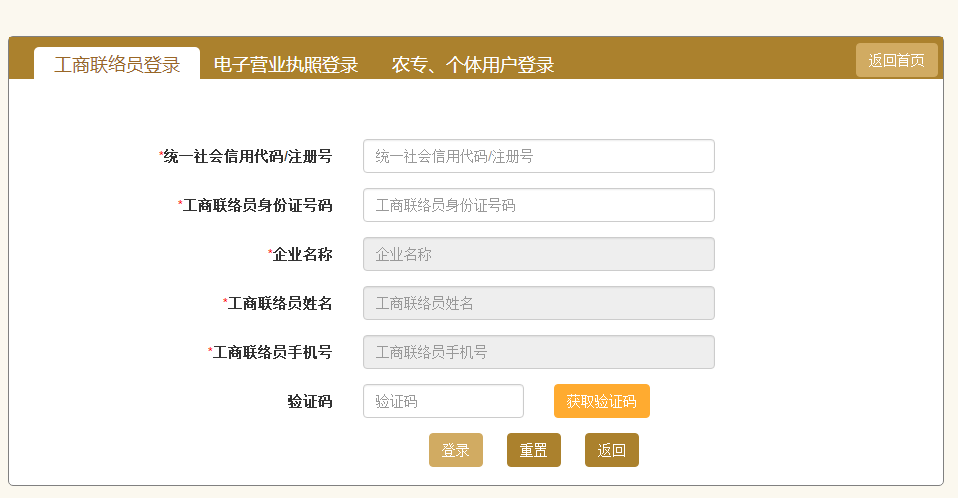958x498 pixels.
Task: Click the 统一社会信用代码/注册号 field label
Action: pyautogui.click(x=248, y=156)
